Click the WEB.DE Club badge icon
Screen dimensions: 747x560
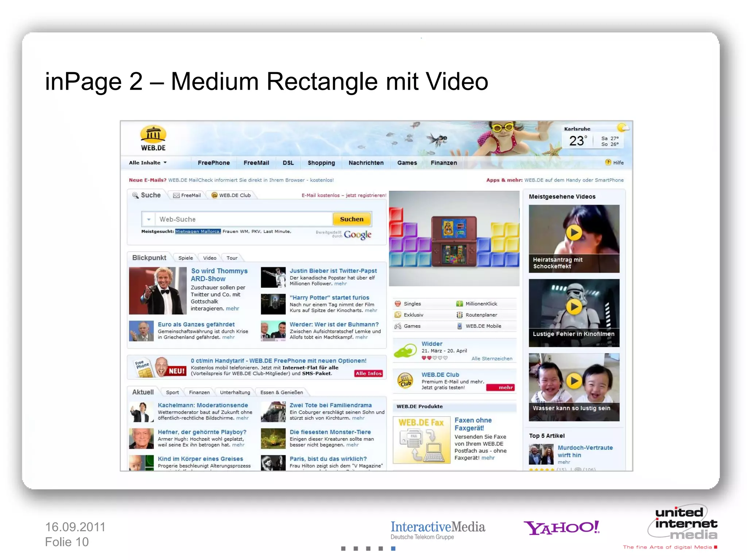pyautogui.click(x=405, y=381)
